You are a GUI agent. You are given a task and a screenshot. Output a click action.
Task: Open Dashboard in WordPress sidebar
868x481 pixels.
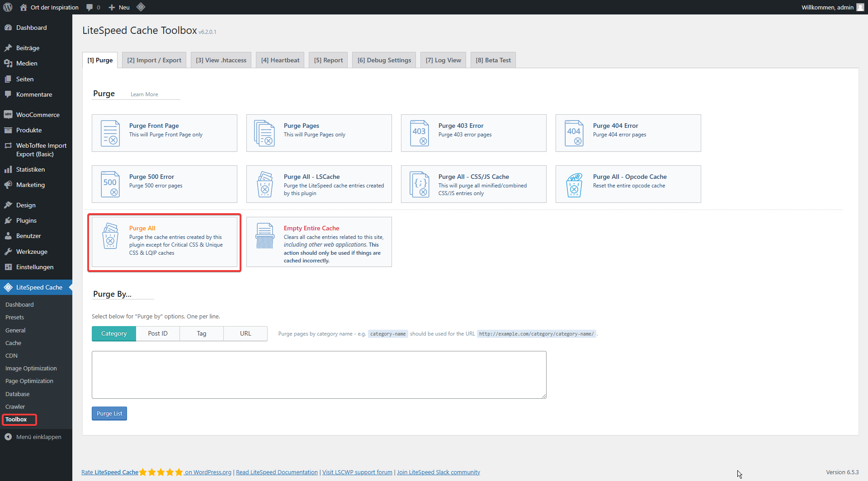(36, 28)
